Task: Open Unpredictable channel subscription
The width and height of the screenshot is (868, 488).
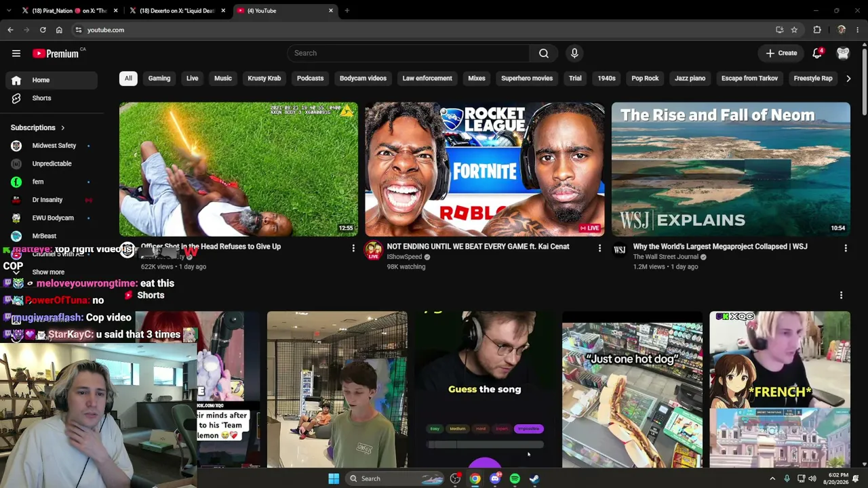Action: point(52,163)
